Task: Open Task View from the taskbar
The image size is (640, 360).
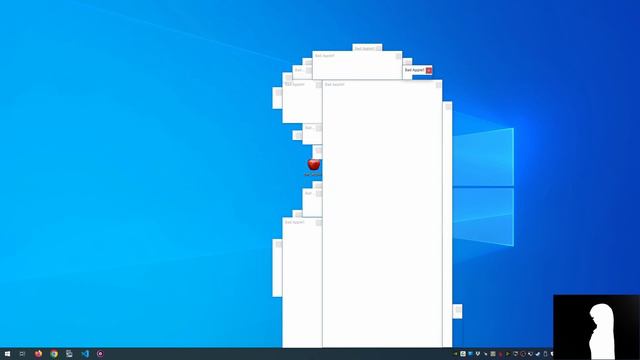Action: pos(22,354)
